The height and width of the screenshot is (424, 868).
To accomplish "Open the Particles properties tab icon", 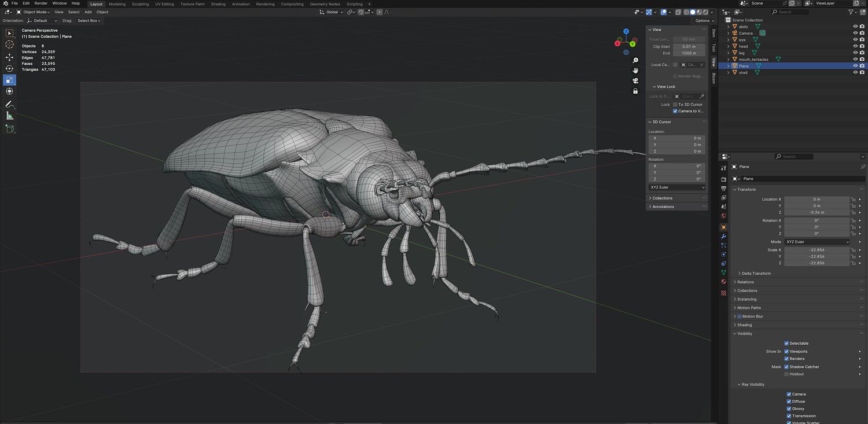I will (x=723, y=245).
